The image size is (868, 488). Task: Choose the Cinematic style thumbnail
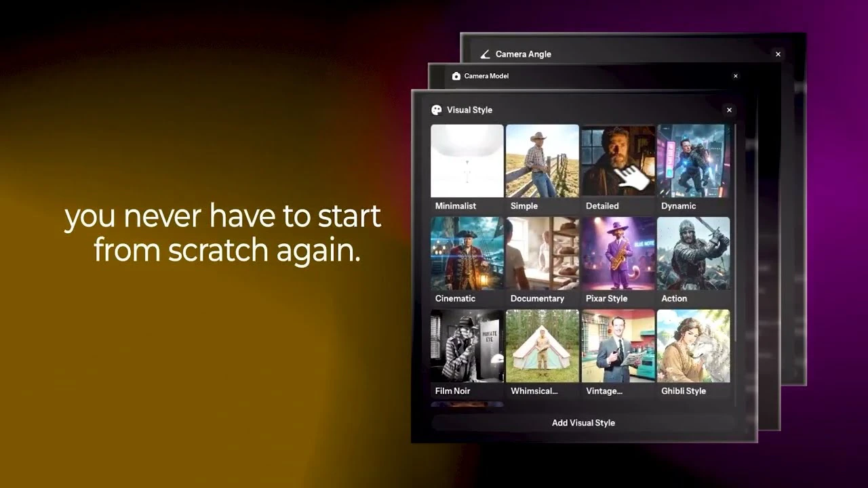467,253
